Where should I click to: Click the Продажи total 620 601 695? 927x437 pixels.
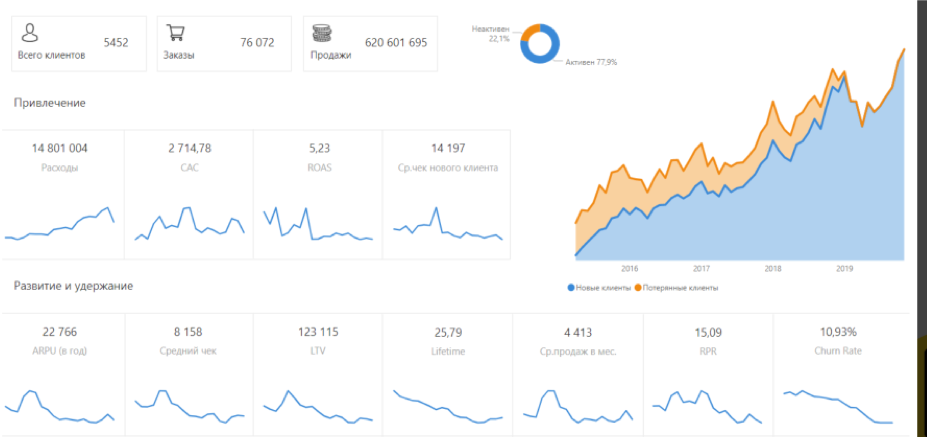coord(396,43)
